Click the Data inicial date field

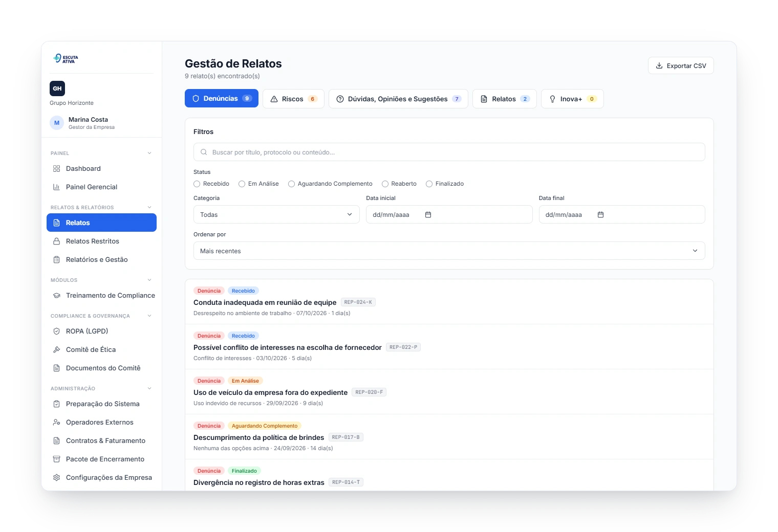pyautogui.click(x=449, y=215)
